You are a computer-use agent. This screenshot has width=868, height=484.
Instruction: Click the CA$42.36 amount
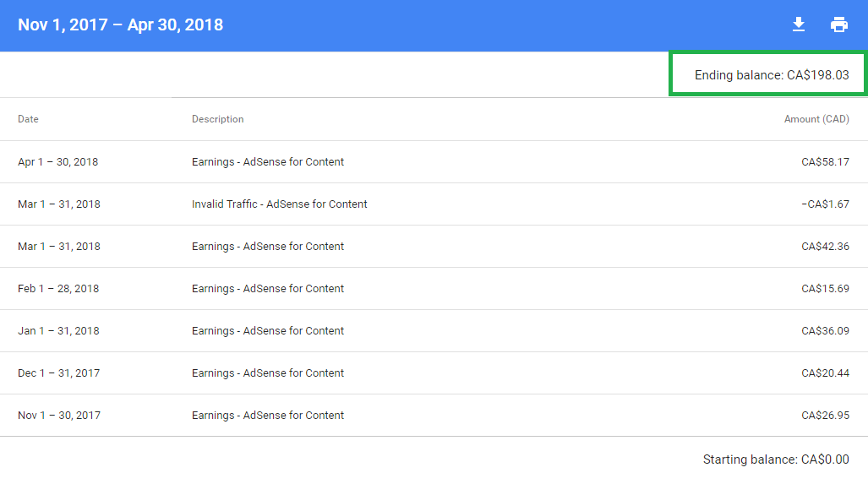click(825, 247)
